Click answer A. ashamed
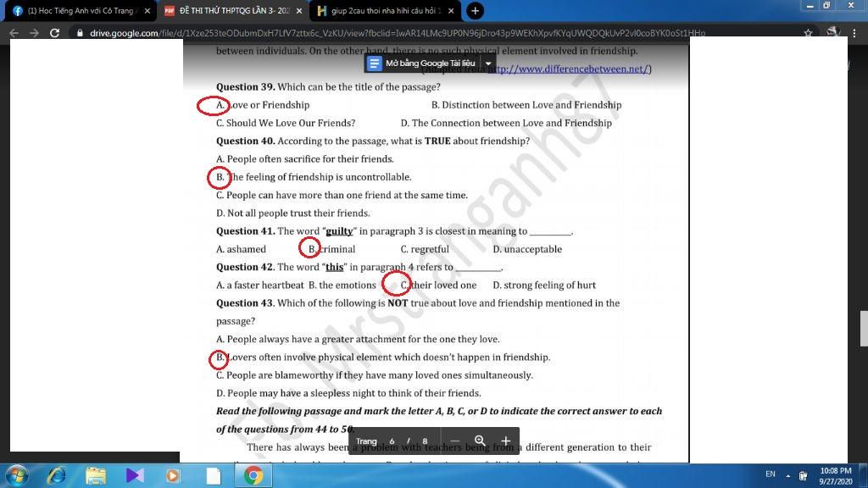The width and height of the screenshot is (868, 488). (241, 249)
